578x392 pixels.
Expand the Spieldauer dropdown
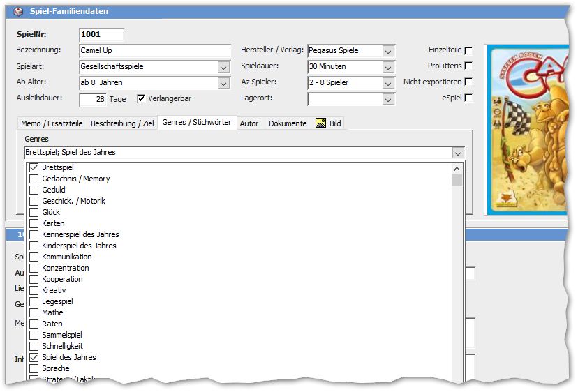tap(388, 68)
